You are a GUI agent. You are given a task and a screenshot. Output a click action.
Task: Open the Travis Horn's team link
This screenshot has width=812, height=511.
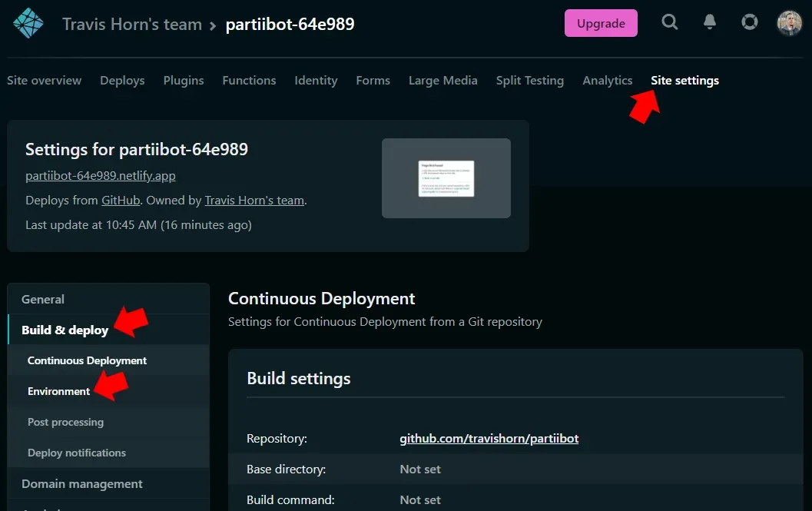tap(254, 200)
